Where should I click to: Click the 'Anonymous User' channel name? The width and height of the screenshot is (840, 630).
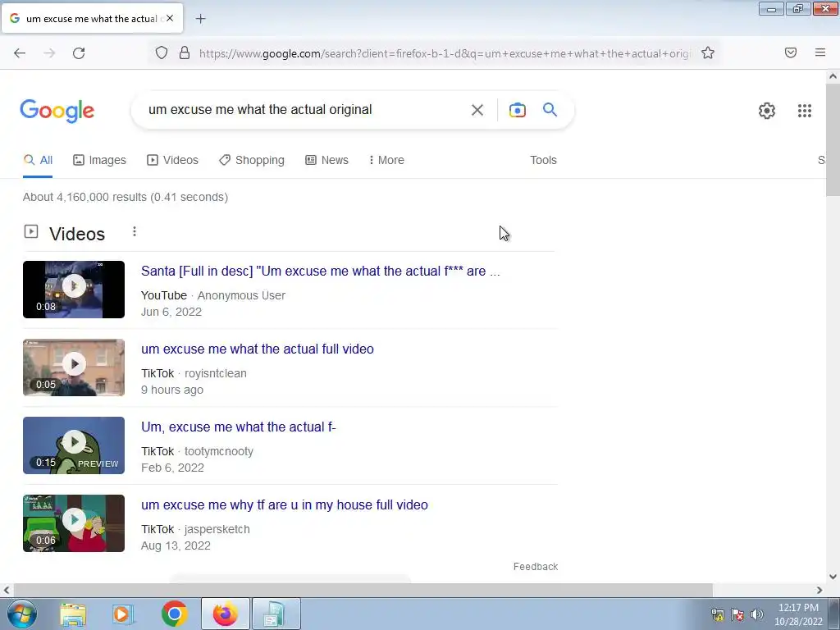coord(241,295)
